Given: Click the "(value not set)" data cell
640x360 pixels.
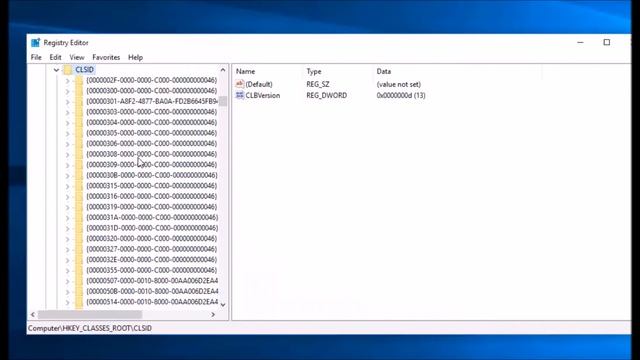Looking at the screenshot, I should 398,84.
